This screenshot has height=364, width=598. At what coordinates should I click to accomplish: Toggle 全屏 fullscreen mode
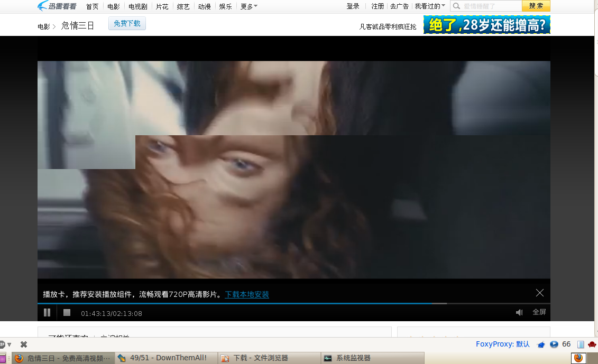pos(539,312)
